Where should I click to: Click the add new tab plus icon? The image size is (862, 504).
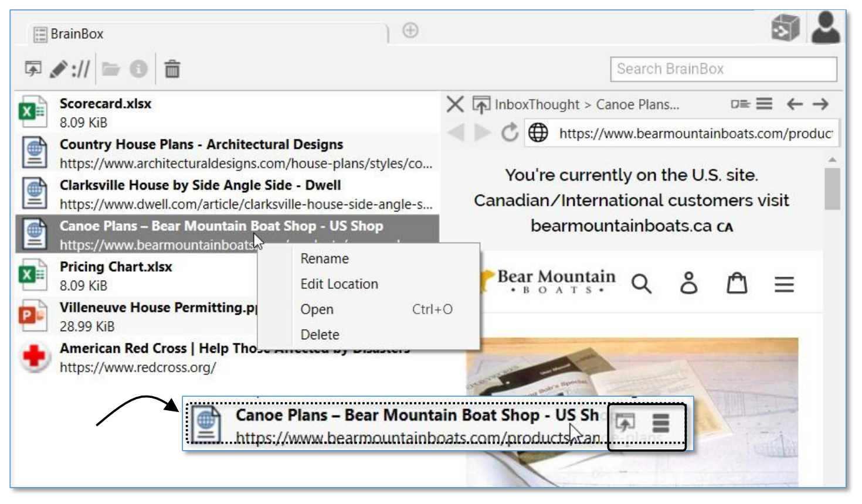click(410, 30)
